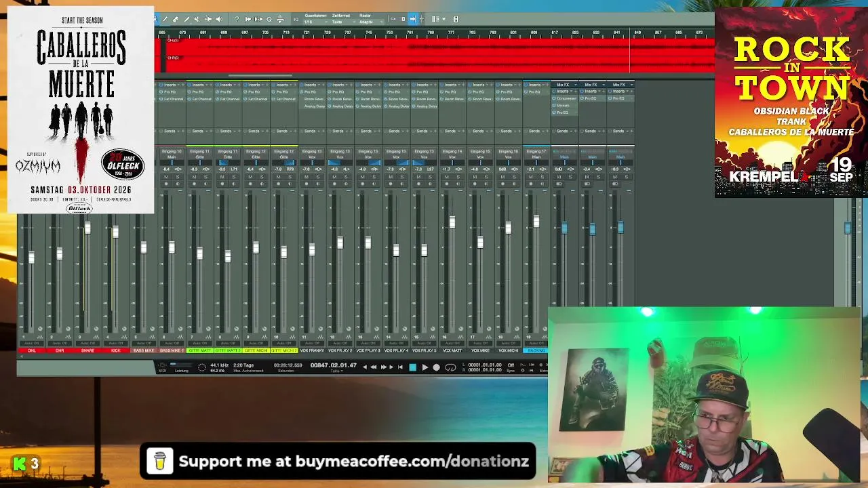868x488 pixels.
Task: Toggle the Loop button in the transport
Action: (x=450, y=367)
